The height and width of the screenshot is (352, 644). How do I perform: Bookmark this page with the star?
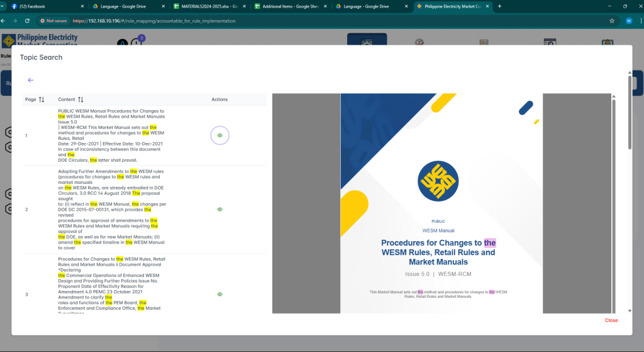tap(612, 21)
